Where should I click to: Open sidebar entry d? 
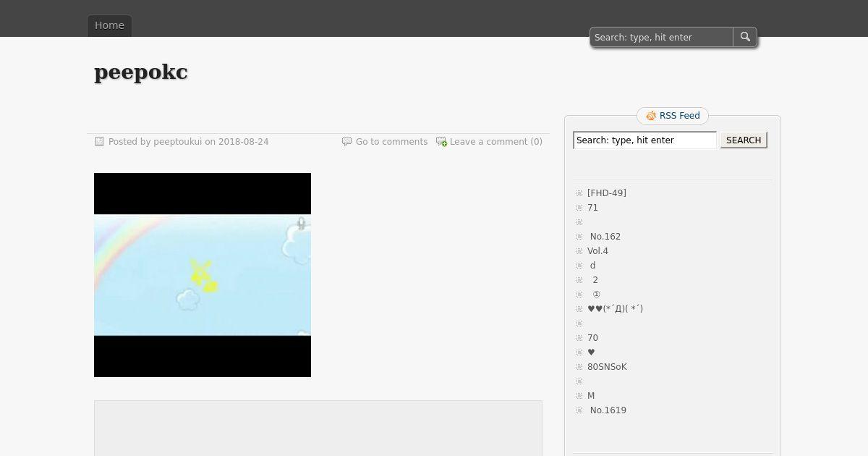pyautogui.click(x=592, y=266)
